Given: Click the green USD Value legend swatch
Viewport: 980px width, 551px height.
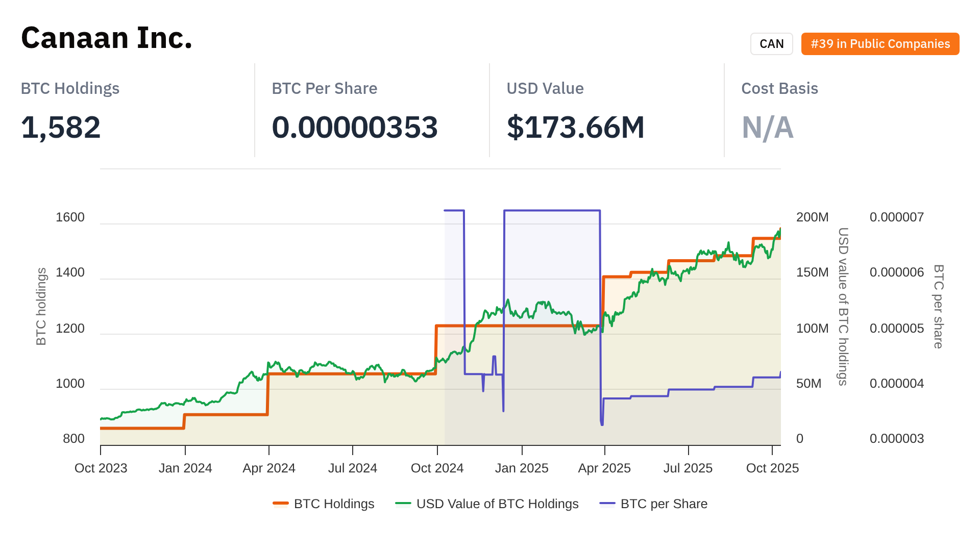Looking at the screenshot, I should pyautogui.click(x=403, y=504).
